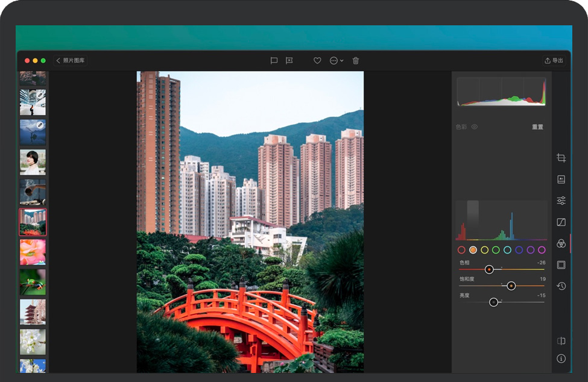Select the pink flower thumbnail

click(33, 252)
